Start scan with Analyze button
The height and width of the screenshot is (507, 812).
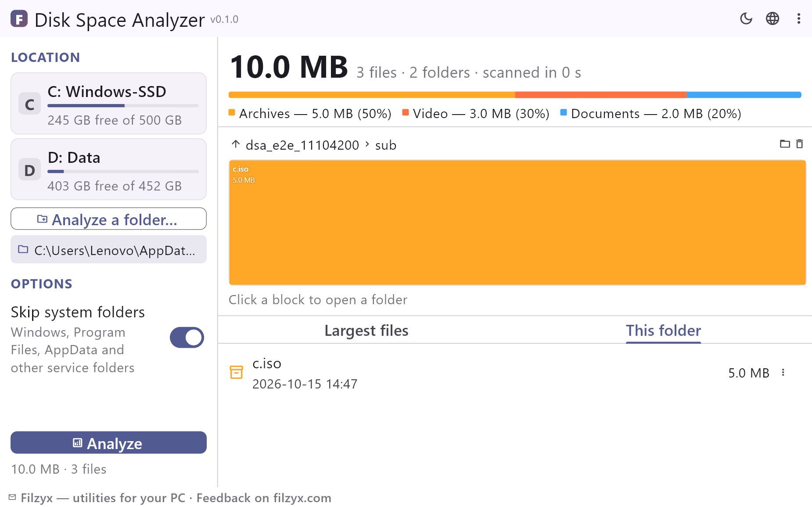[x=108, y=442]
